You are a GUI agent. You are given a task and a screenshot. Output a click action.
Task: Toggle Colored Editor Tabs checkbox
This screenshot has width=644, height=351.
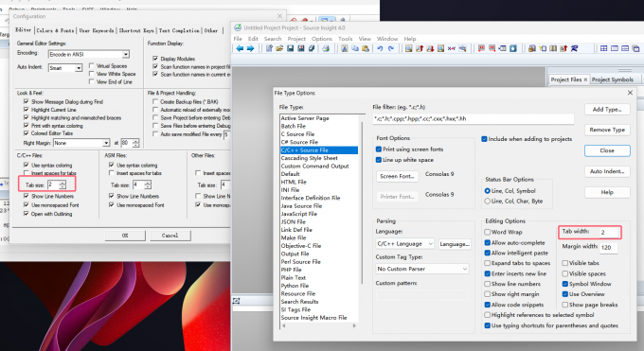point(27,133)
